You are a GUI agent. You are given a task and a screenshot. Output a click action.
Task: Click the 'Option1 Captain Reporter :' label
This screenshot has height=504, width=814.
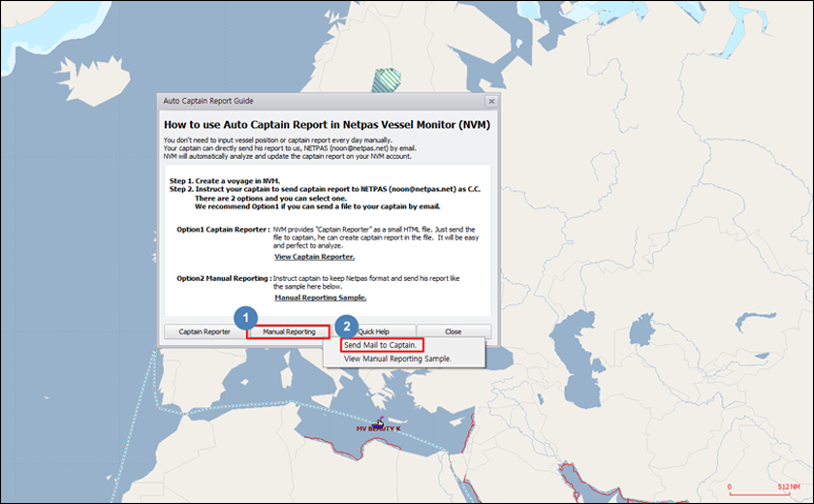tap(223, 230)
